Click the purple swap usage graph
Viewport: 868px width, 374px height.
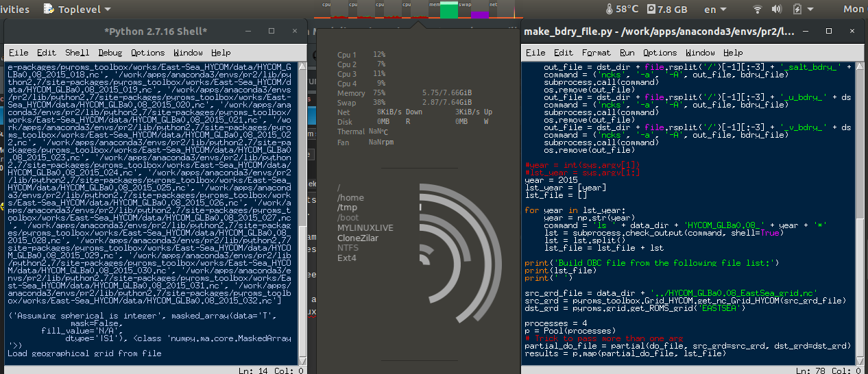(x=480, y=14)
